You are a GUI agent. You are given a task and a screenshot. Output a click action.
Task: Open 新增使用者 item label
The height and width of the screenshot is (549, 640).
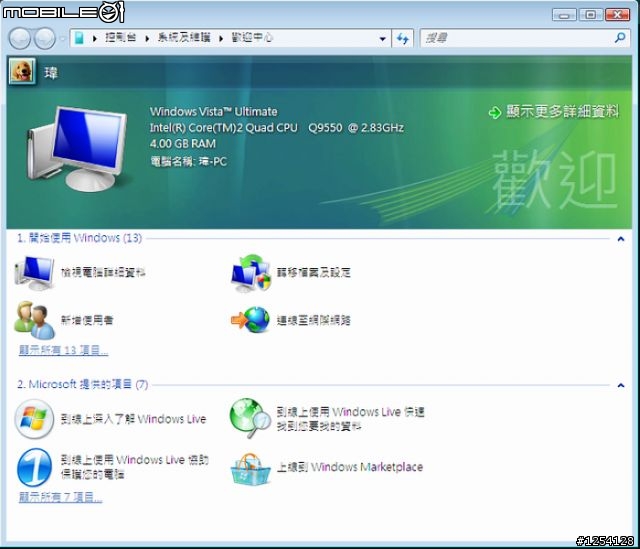point(87,320)
